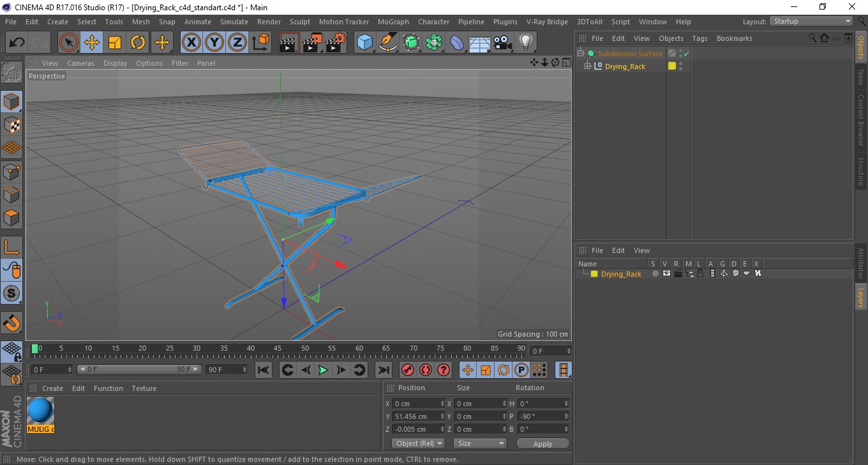
Task: Add a Subdivision Surface generator icon
Action: 411,43
